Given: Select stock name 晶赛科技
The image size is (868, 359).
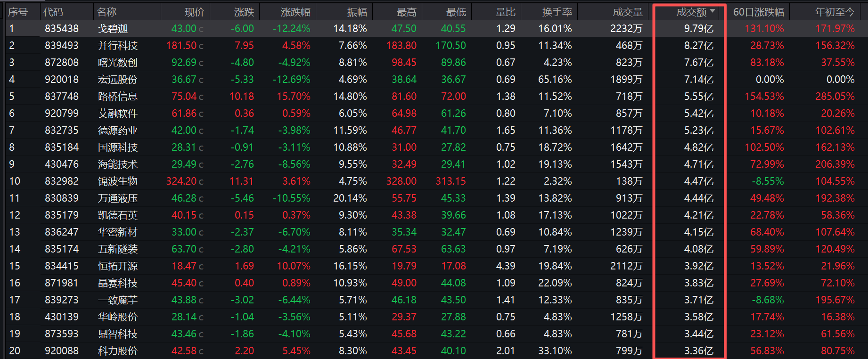Looking at the screenshot, I should pyautogui.click(x=118, y=283).
